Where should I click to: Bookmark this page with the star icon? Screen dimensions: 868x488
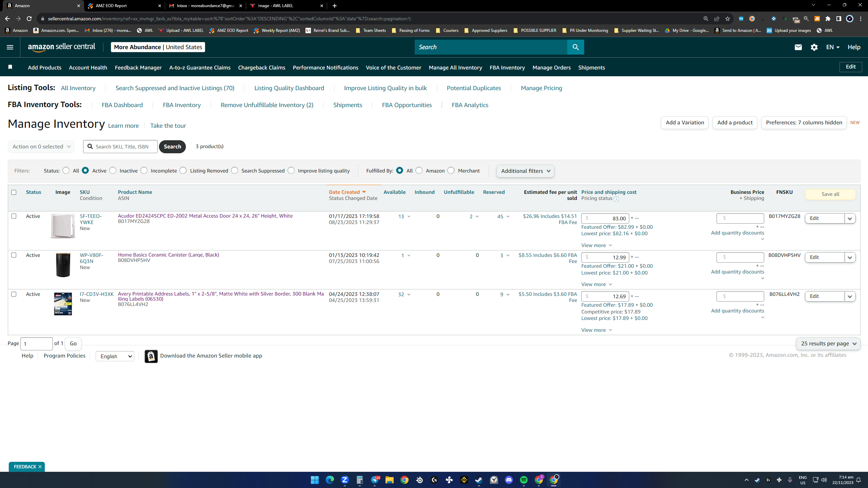point(727,19)
